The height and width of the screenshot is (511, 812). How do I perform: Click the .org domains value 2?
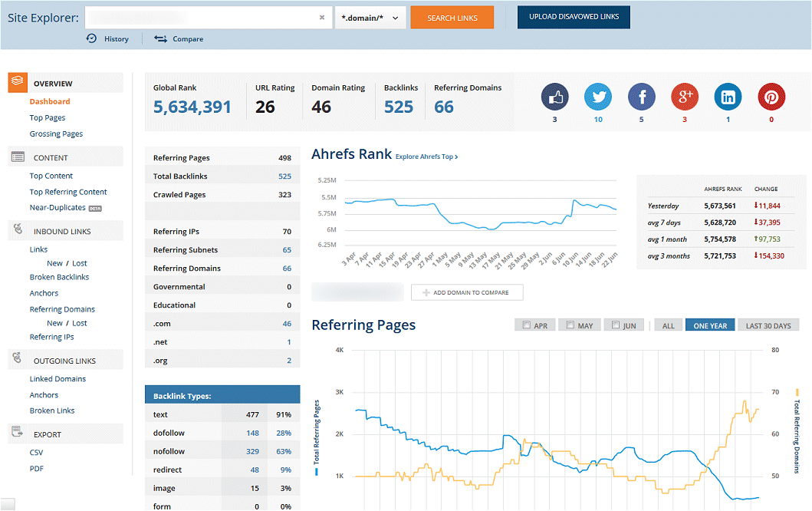[x=289, y=360]
